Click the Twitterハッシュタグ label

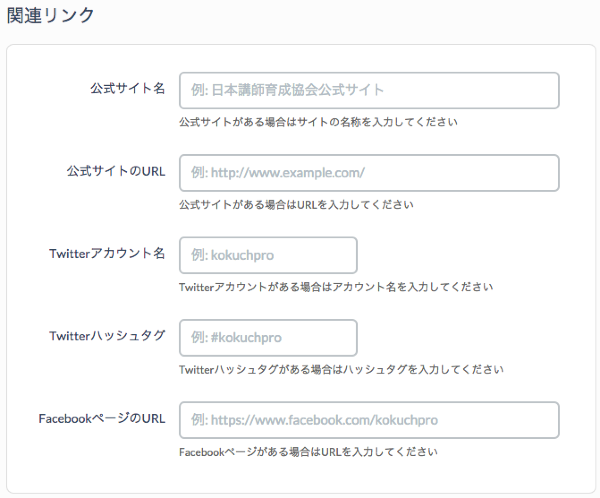107,335
